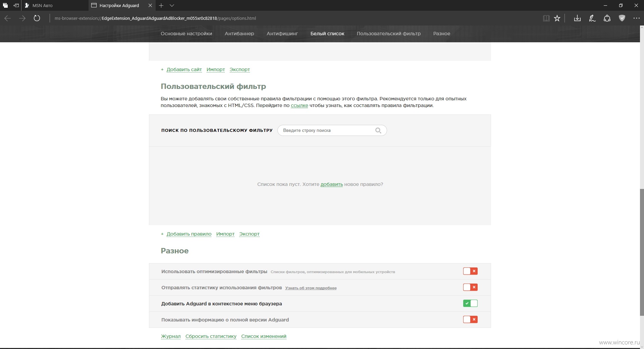Enable optimized filters toggle

(470, 271)
